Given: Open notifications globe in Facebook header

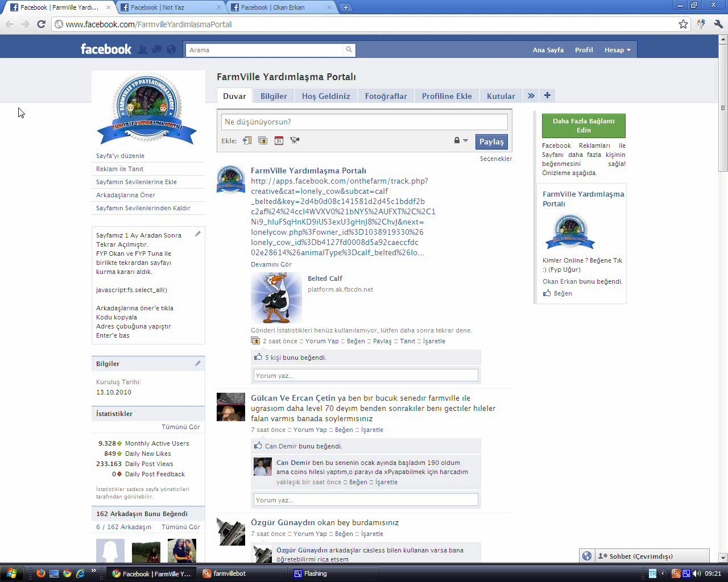Looking at the screenshot, I should pyautogui.click(x=171, y=49).
